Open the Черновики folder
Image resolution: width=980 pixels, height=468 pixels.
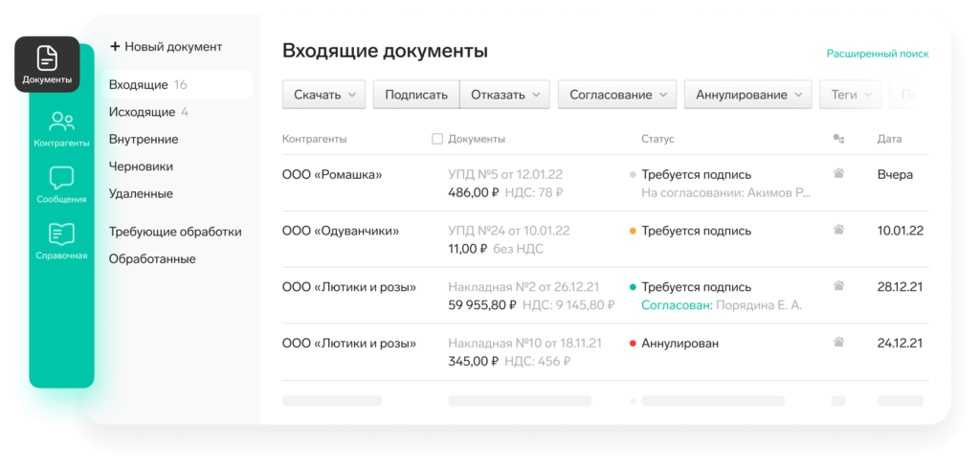coord(141,166)
